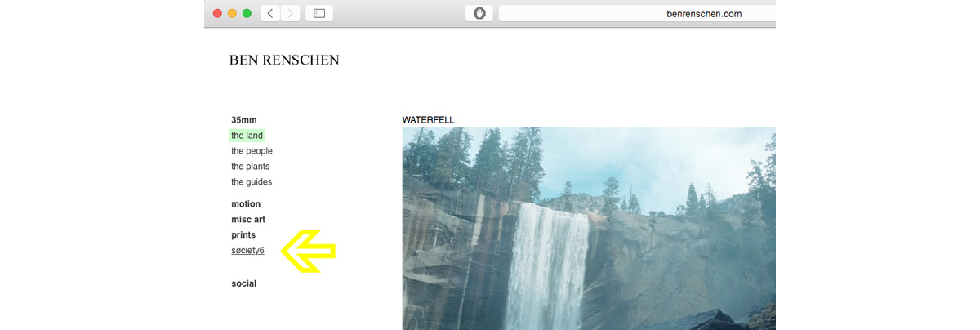Select the 35mm menu heading
980x330 pixels.
click(244, 120)
